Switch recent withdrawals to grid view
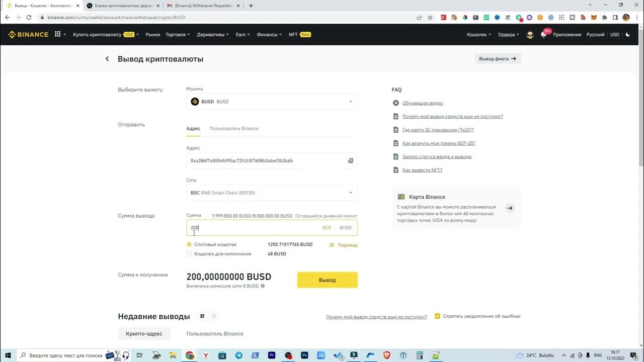Screen dimensions: 644x362 click(202, 316)
